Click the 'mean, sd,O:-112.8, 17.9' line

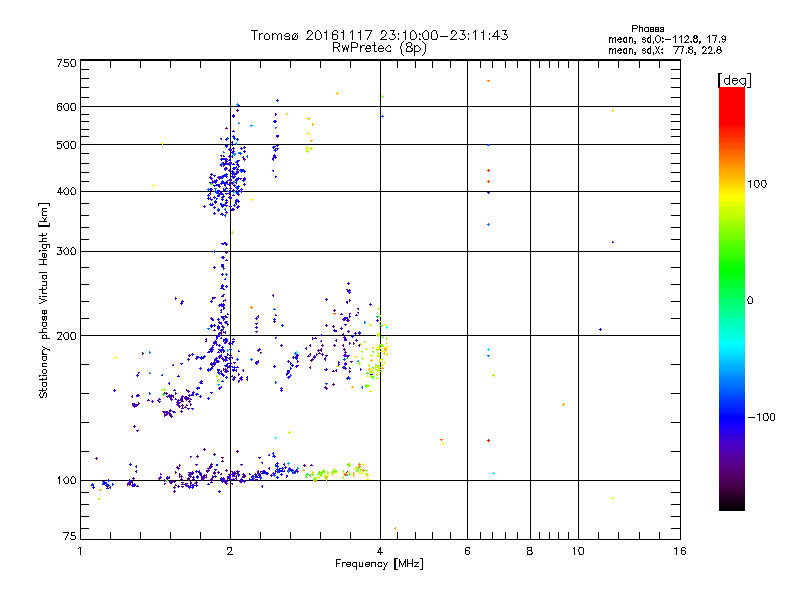[x=667, y=39]
